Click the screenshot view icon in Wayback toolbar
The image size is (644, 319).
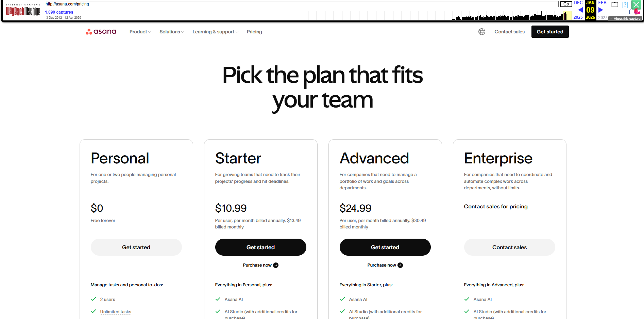coord(614,4)
